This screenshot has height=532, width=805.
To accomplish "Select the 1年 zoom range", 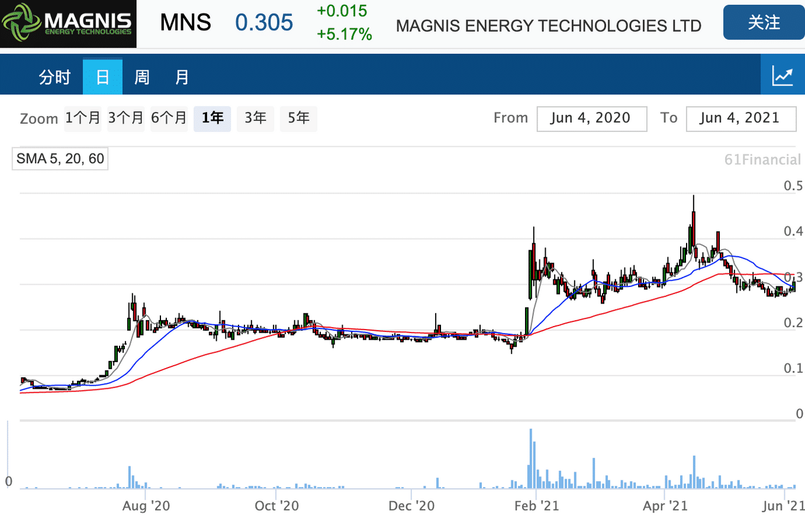I will pyautogui.click(x=212, y=118).
